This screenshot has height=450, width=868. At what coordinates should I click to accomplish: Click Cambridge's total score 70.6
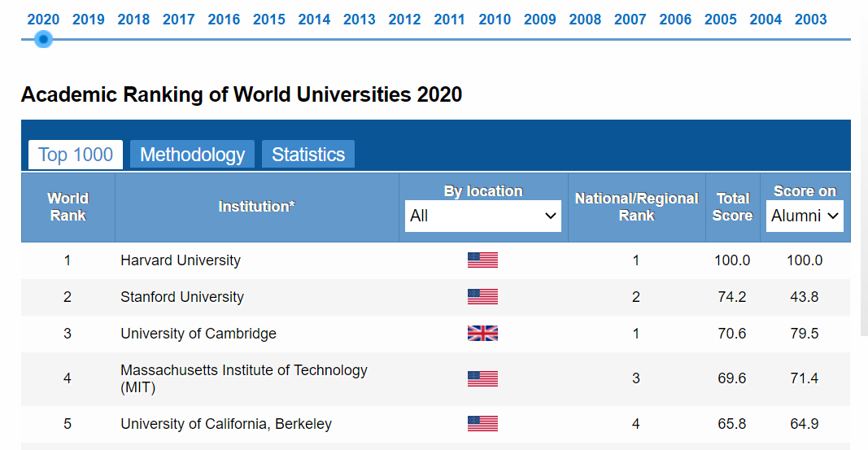pyautogui.click(x=732, y=333)
